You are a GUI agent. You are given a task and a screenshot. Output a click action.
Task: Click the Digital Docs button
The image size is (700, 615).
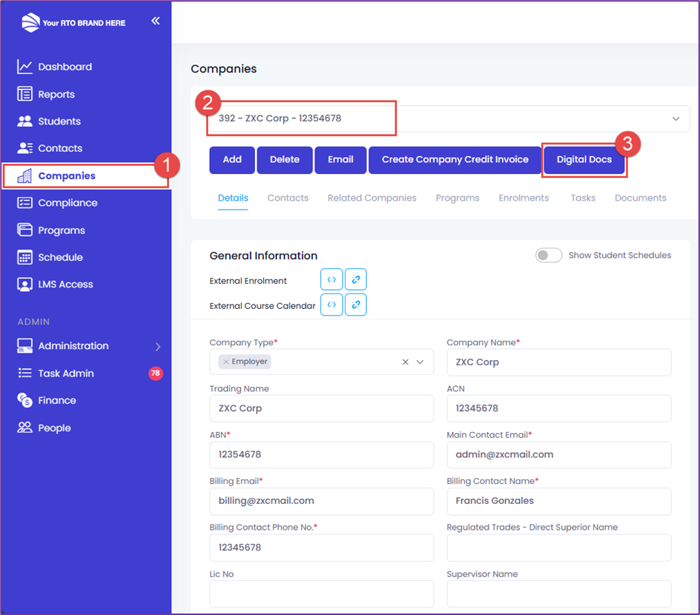click(584, 160)
